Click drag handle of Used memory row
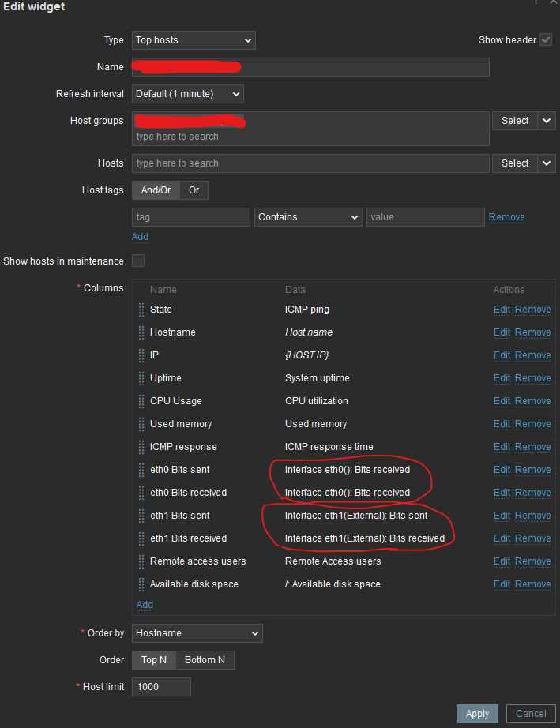This screenshot has height=728, width=560. click(x=141, y=424)
